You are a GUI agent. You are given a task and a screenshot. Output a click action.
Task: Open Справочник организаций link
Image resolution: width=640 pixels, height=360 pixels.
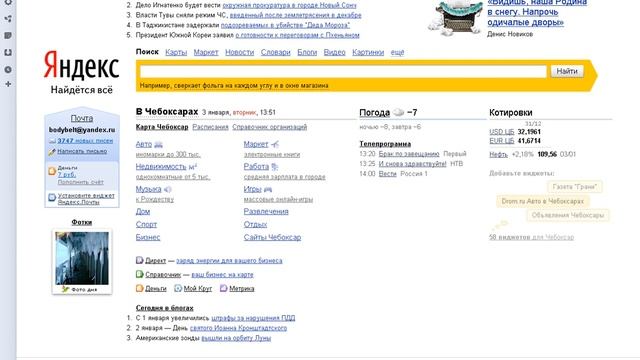(269, 127)
